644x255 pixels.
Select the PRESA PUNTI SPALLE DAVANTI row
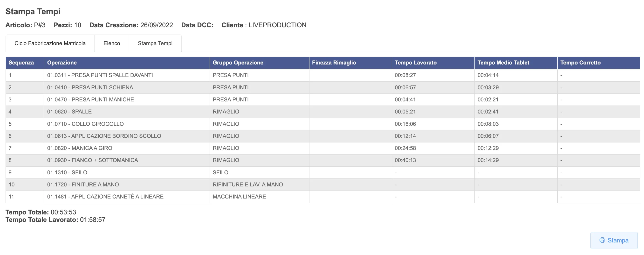(x=100, y=75)
